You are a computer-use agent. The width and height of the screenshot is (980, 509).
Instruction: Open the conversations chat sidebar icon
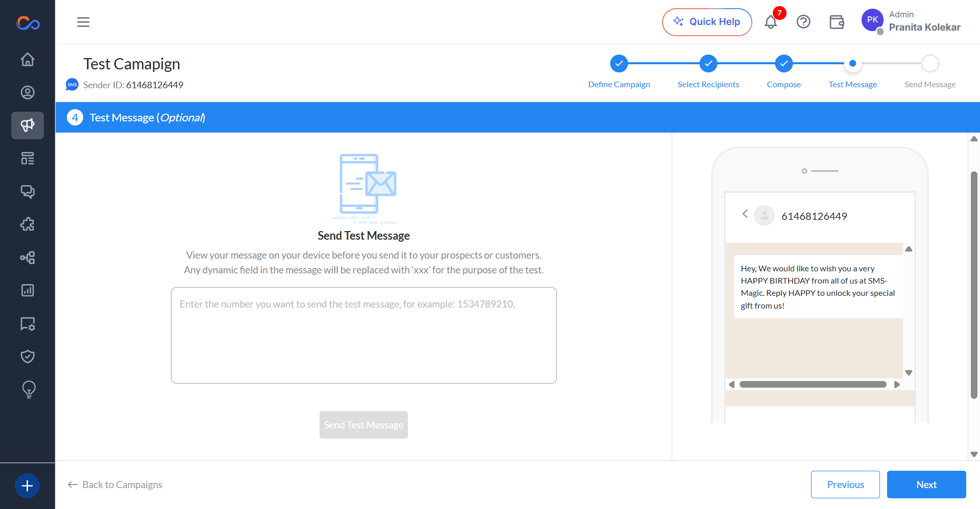point(28,191)
